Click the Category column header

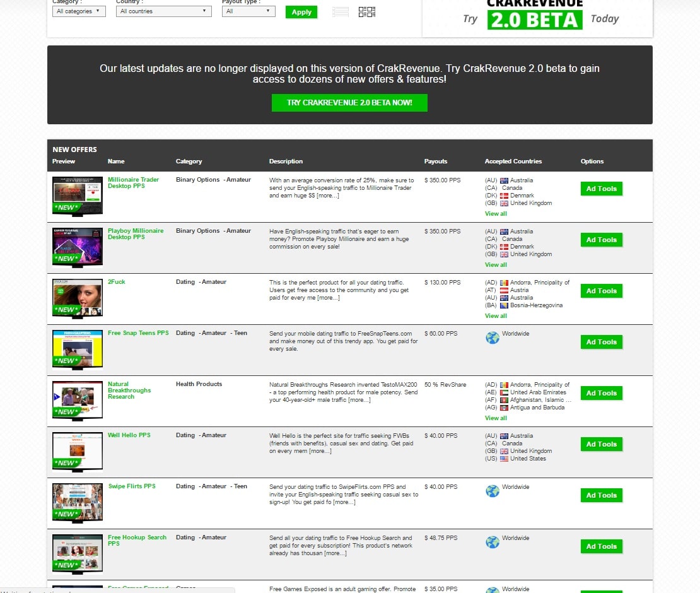(x=189, y=161)
